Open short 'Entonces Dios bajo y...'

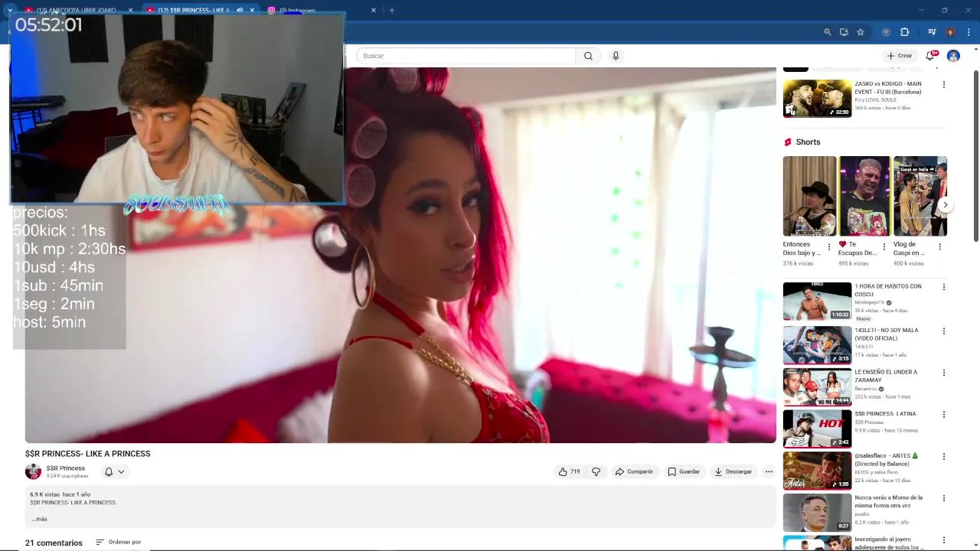click(x=809, y=196)
